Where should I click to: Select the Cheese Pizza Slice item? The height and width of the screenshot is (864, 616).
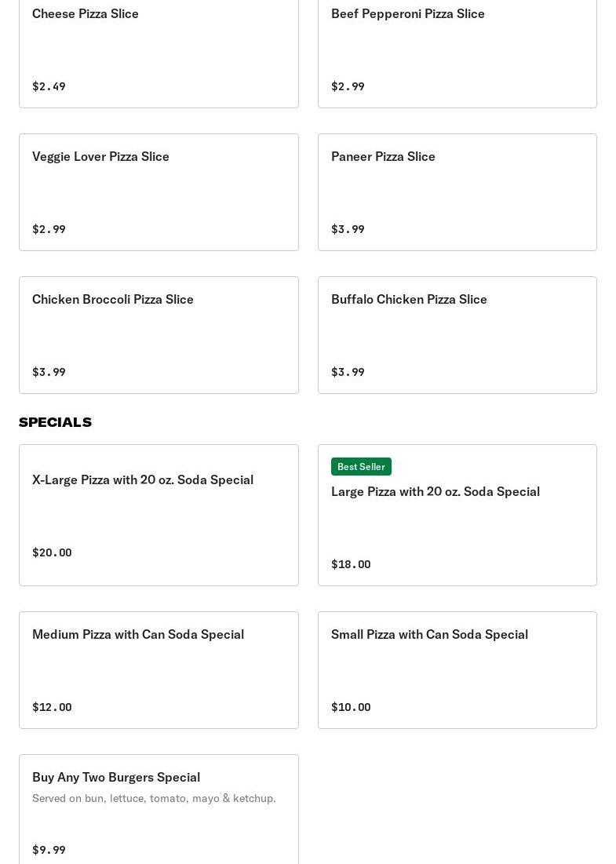tap(159, 53)
